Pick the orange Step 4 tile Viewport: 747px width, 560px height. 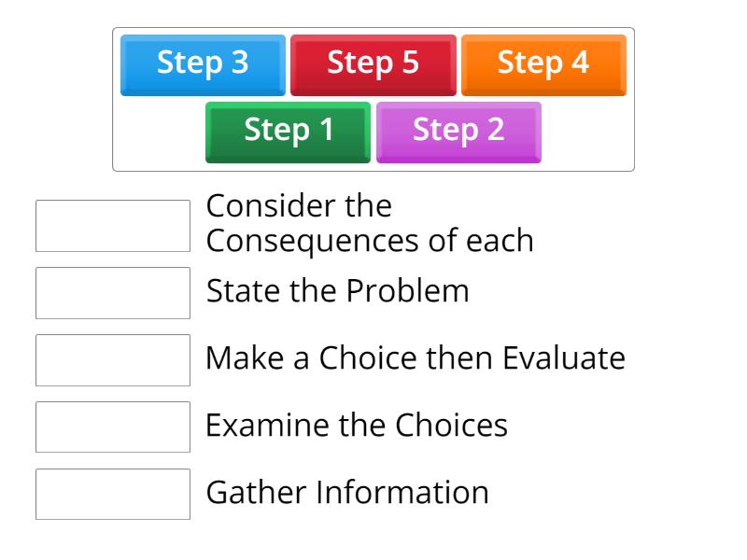[x=543, y=64]
